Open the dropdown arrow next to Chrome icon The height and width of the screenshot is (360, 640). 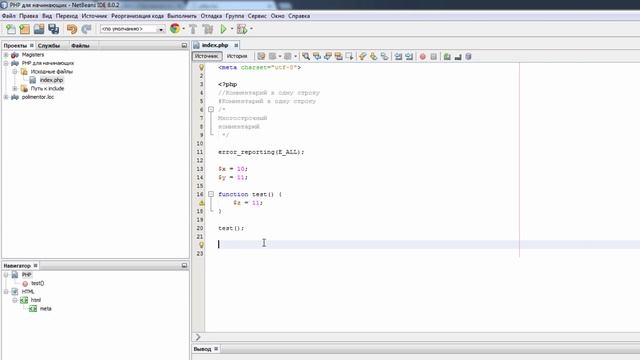[183, 29]
